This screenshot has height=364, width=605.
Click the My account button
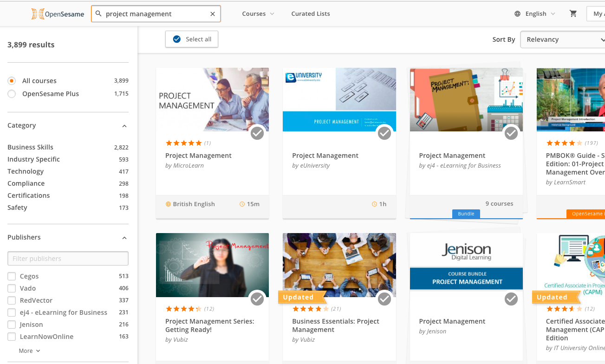pyautogui.click(x=596, y=14)
